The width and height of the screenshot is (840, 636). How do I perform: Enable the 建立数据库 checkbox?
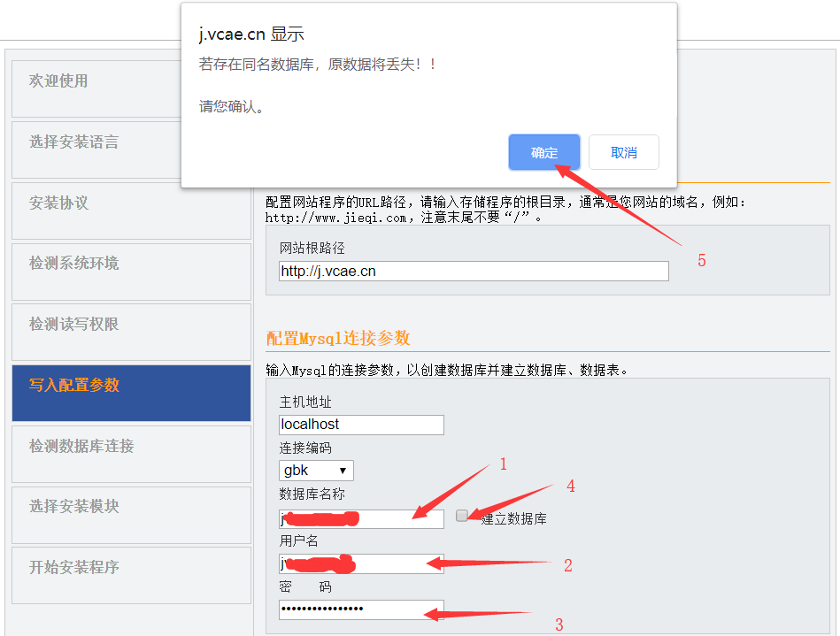click(462, 516)
